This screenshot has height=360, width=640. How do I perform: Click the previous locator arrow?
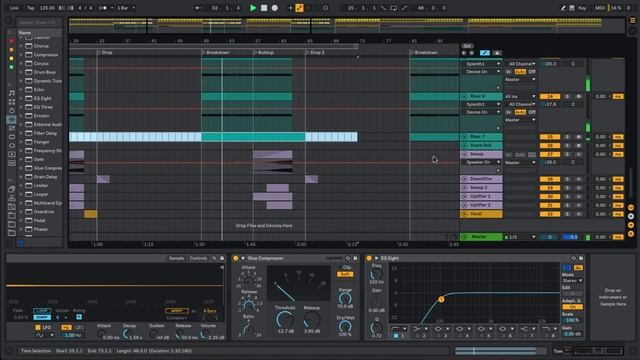point(464,53)
